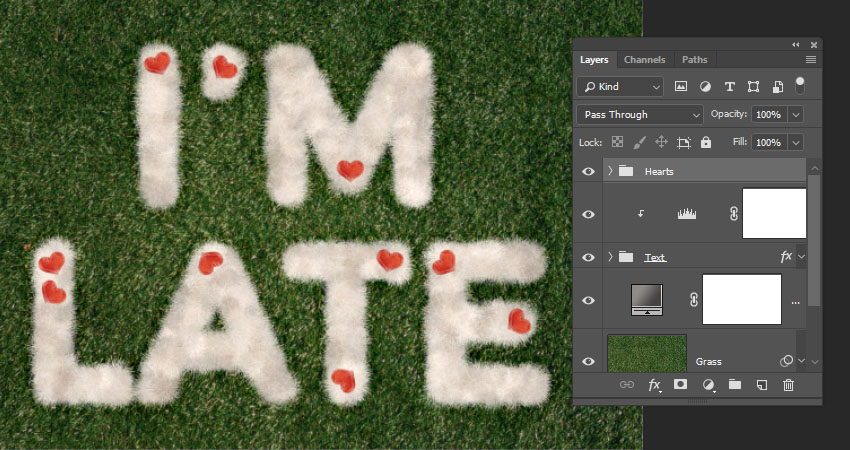Switch to the Channels tab

pos(645,60)
